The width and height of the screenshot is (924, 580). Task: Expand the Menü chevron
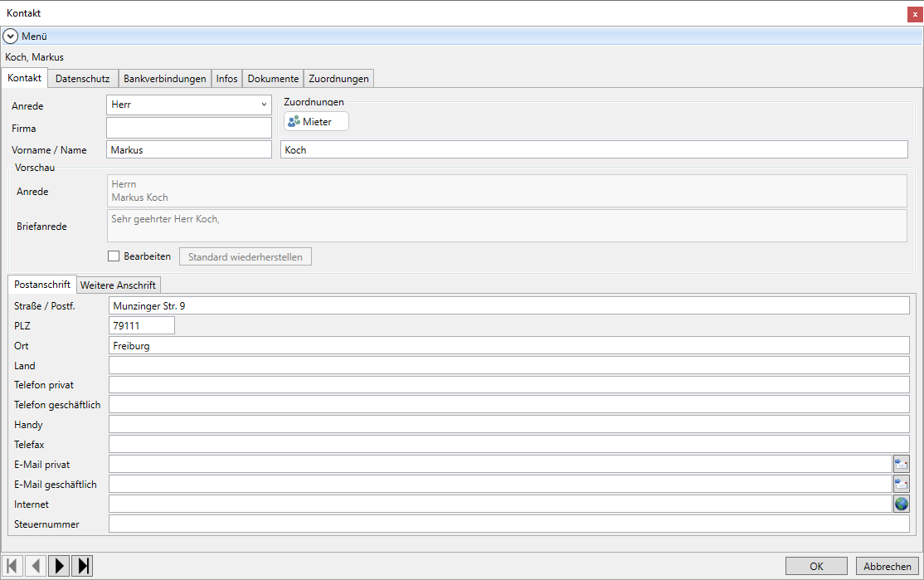pos(11,37)
